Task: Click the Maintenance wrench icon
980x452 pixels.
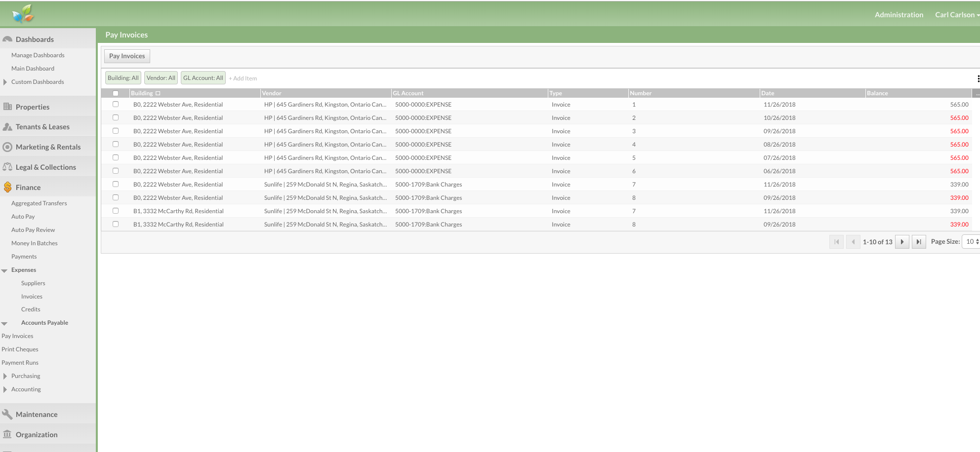Action: [7, 414]
